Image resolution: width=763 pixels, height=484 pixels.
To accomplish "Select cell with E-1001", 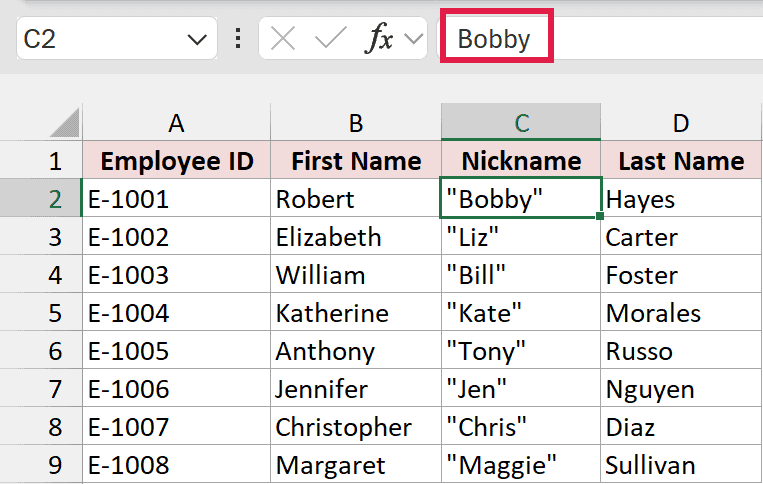I will tap(177, 198).
